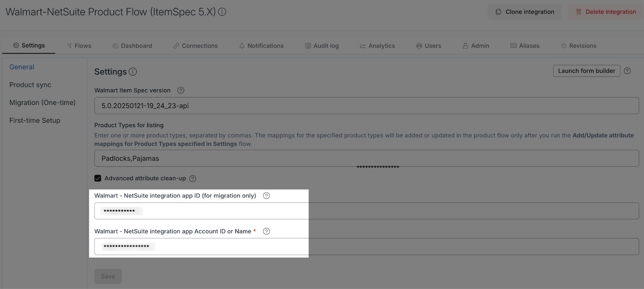Click help icon beside Launch form builder
Screen dimensions: 644x289
click(x=627, y=71)
